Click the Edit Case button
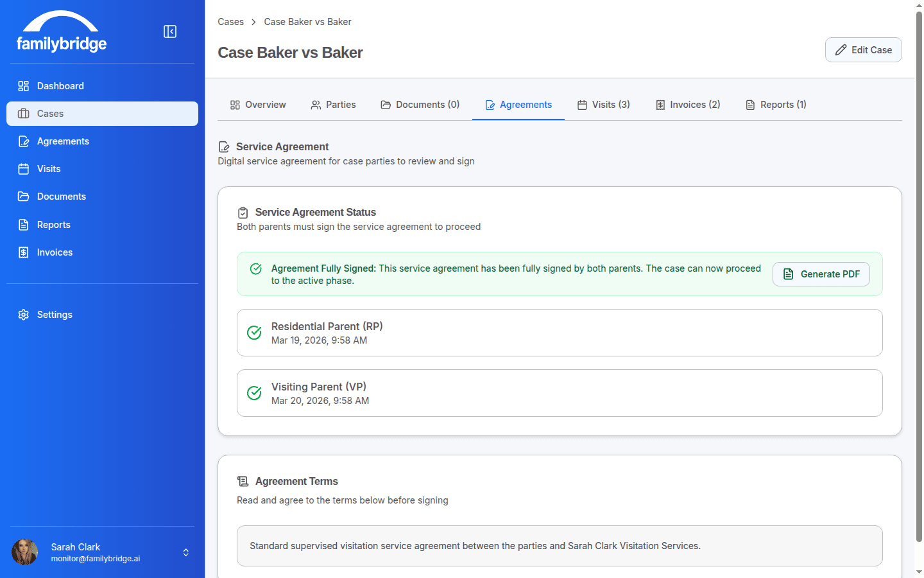This screenshot has height=578, width=924. (x=863, y=49)
